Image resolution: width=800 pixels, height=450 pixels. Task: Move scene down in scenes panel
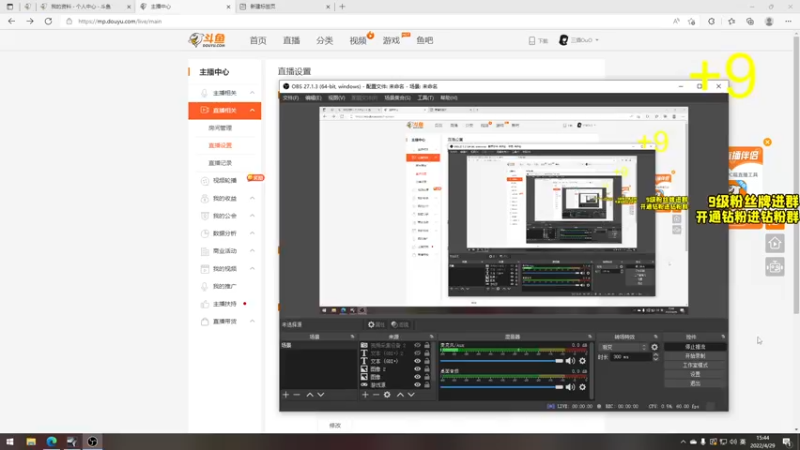click(320, 395)
